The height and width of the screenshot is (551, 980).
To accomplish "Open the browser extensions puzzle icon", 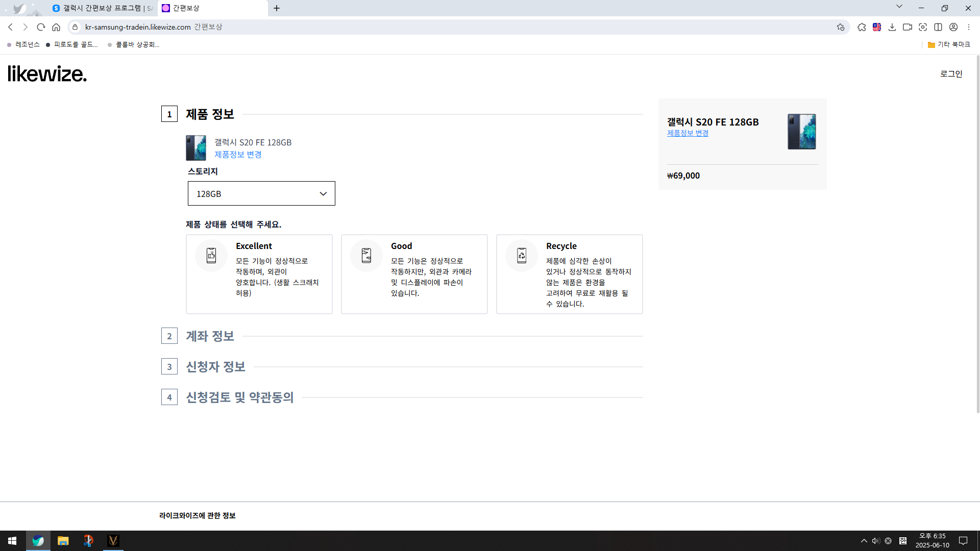I will (x=862, y=27).
